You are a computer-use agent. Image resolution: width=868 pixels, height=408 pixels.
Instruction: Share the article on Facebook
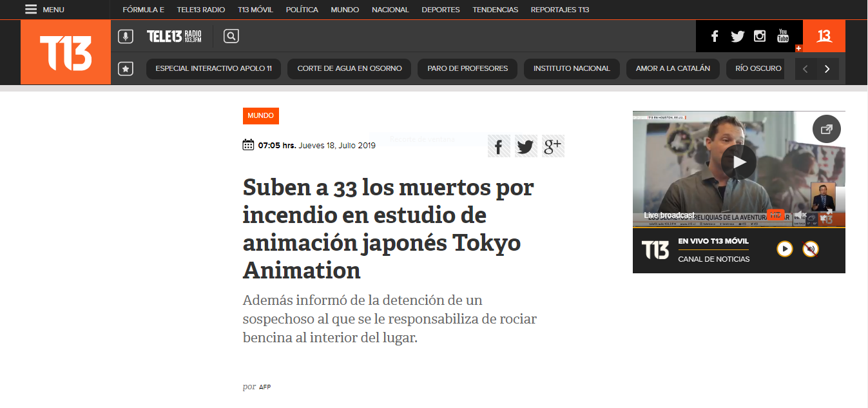(499, 146)
